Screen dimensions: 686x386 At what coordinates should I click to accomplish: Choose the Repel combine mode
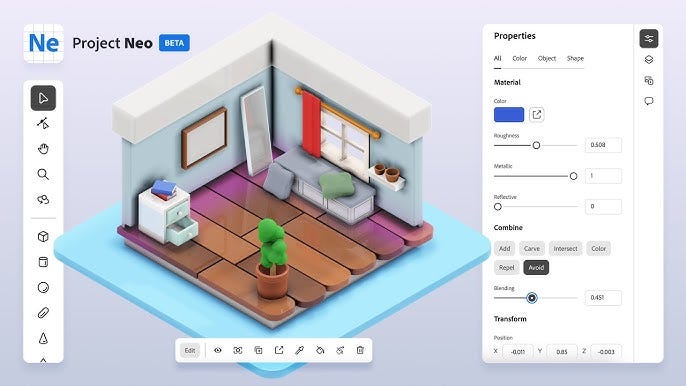tap(507, 267)
